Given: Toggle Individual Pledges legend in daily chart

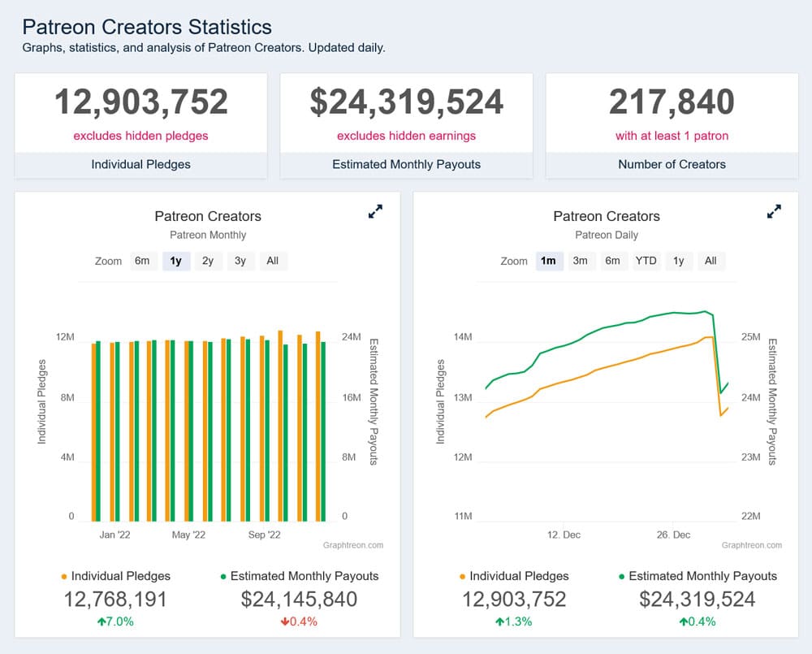Looking at the screenshot, I should [x=514, y=576].
